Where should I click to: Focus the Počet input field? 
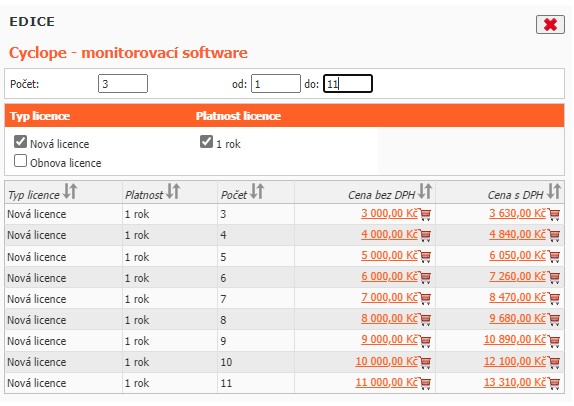click(123, 83)
